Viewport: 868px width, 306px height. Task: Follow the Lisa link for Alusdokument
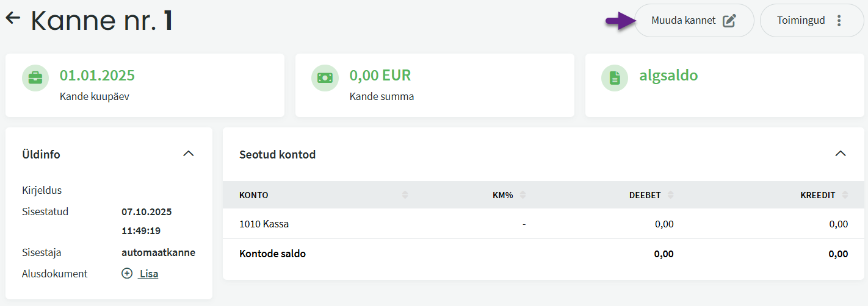coord(149,274)
